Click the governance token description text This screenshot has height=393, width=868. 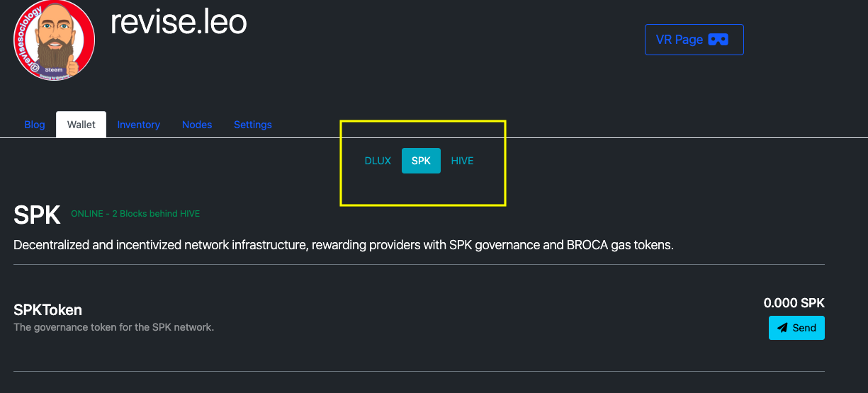[x=113, y=327]
